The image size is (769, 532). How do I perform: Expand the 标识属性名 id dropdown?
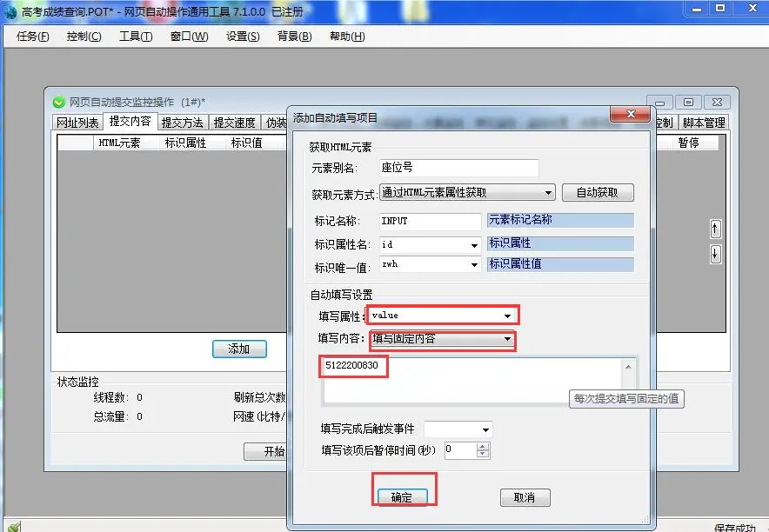[x=474, y=246]
